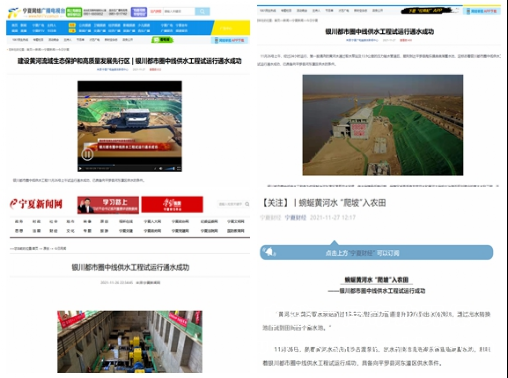Open the 学习路上 banner
Screen dimensions: 508x378
point(108,205)
